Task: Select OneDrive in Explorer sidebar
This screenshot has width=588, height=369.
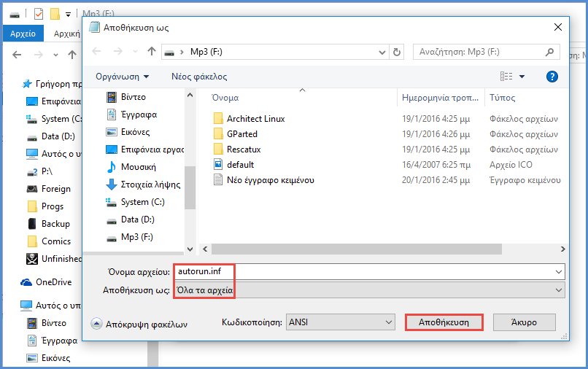Action: [x=46, y=282]
